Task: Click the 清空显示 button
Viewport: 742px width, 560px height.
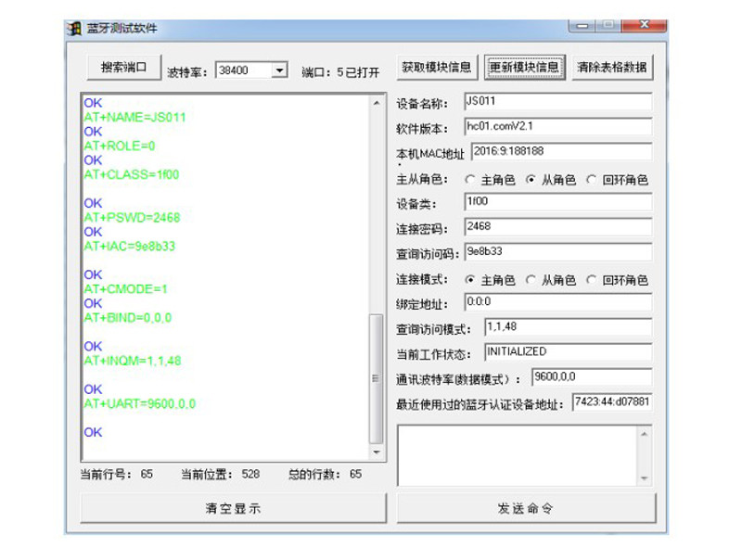Action: pyautogui.click(x=234, y=508)
